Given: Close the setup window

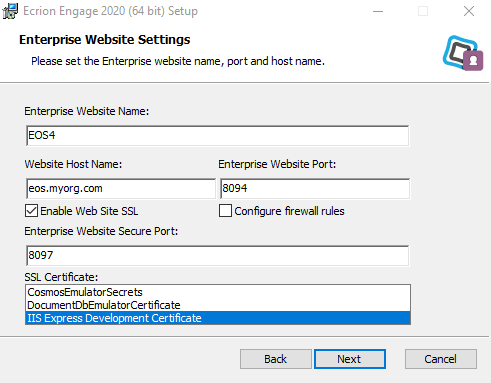Looking at the screenshot, I should [x=469, y=11].
